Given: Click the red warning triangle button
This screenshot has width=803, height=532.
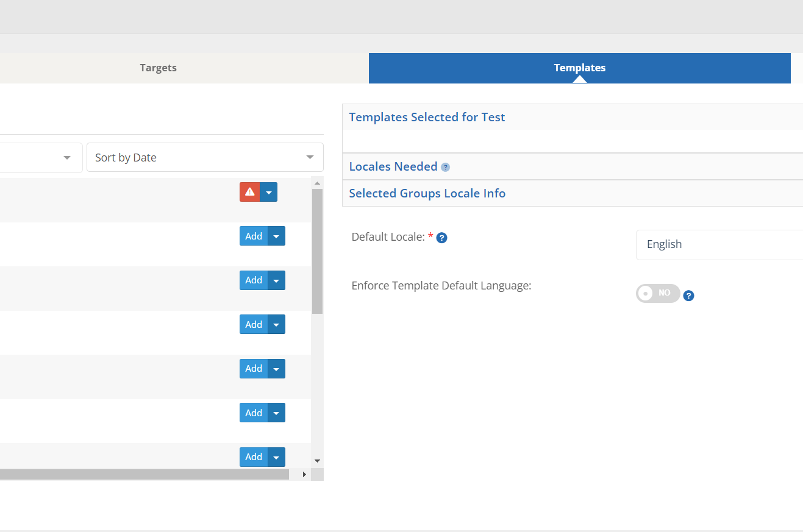Looking at the screenshot, I should click(250, 192).
